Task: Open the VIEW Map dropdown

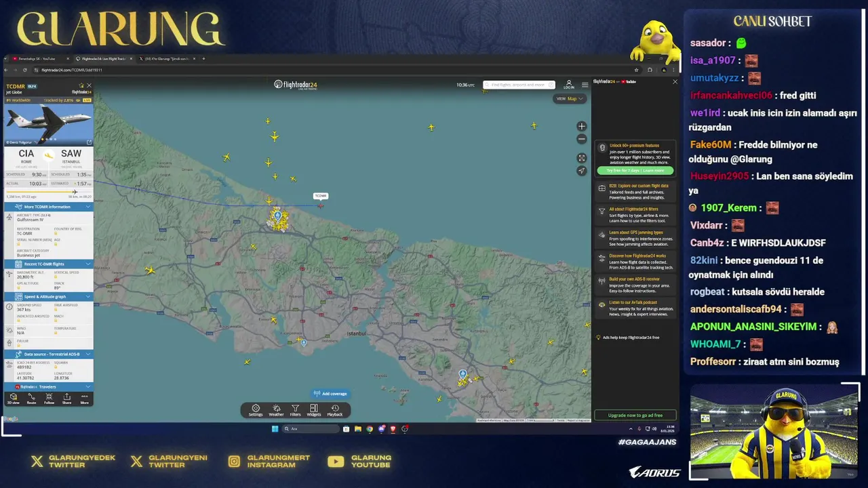Action: pyautogui.click(x=570, y=98)
